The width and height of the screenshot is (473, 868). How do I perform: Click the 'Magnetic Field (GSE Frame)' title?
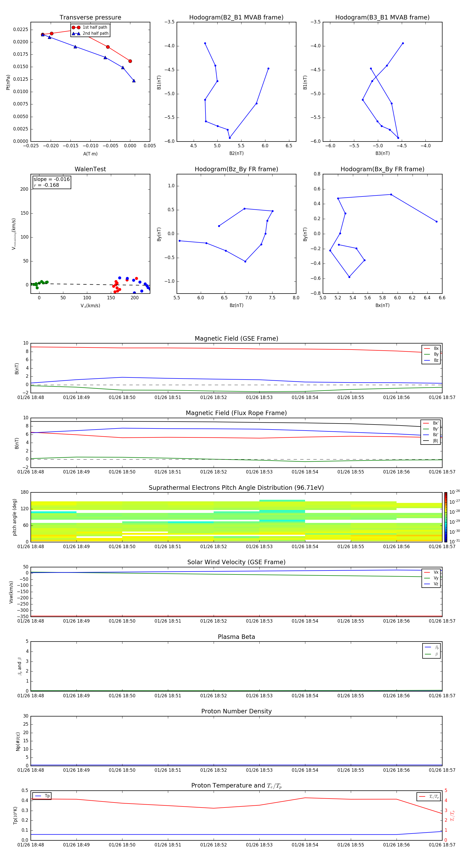(236, 339)
